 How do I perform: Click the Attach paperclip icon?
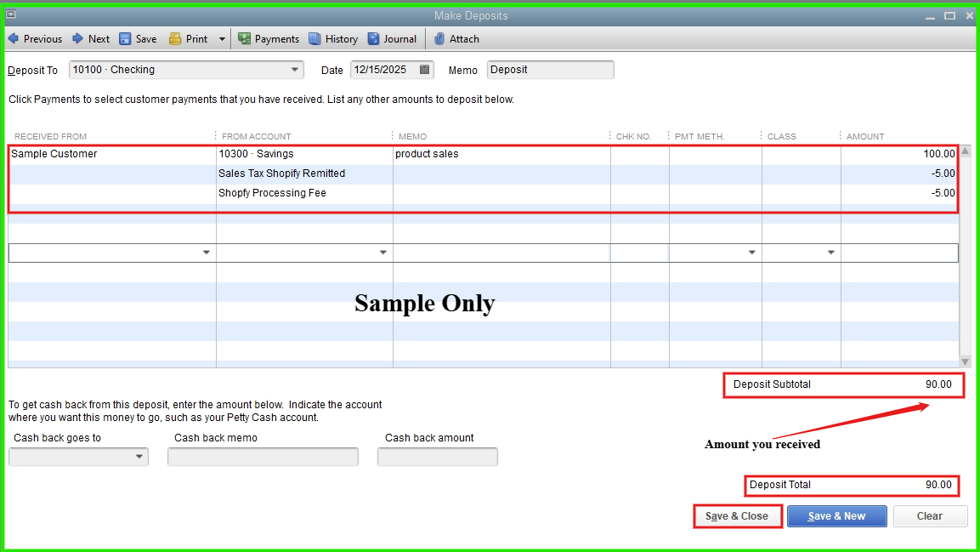[439, 38]
